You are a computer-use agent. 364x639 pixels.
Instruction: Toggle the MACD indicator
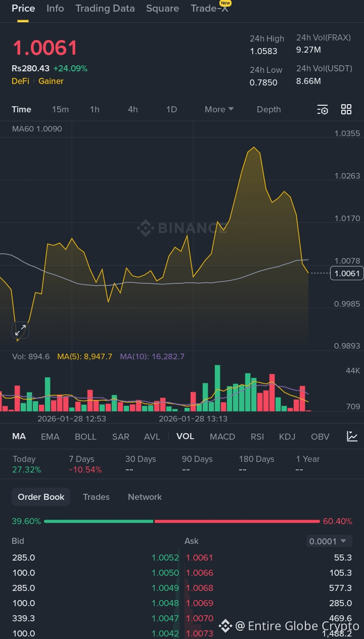coord(222,437)
